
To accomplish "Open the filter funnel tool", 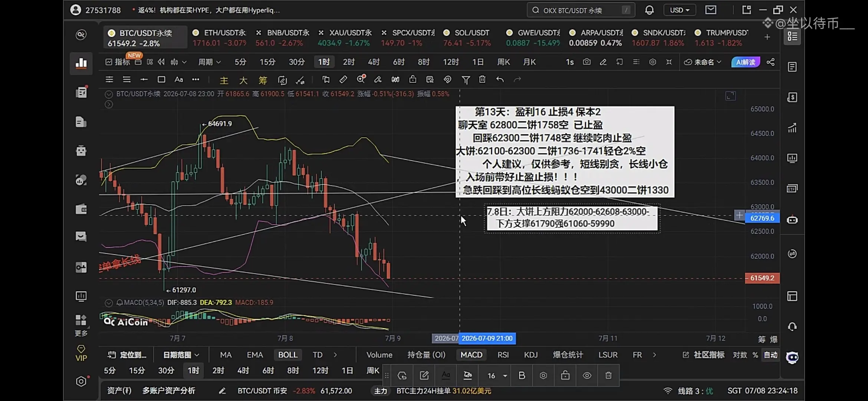I will tap(466, 79).
